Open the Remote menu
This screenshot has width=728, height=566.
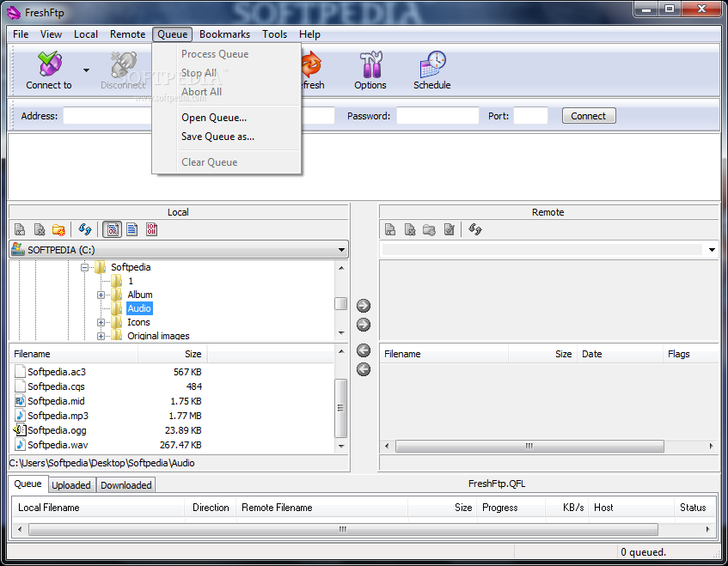coord(128,34)
